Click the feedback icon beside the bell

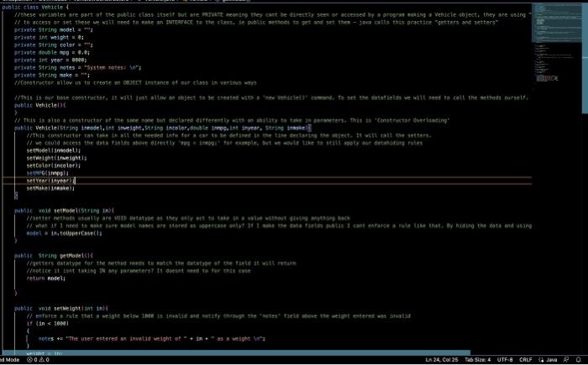pos(566,359)
